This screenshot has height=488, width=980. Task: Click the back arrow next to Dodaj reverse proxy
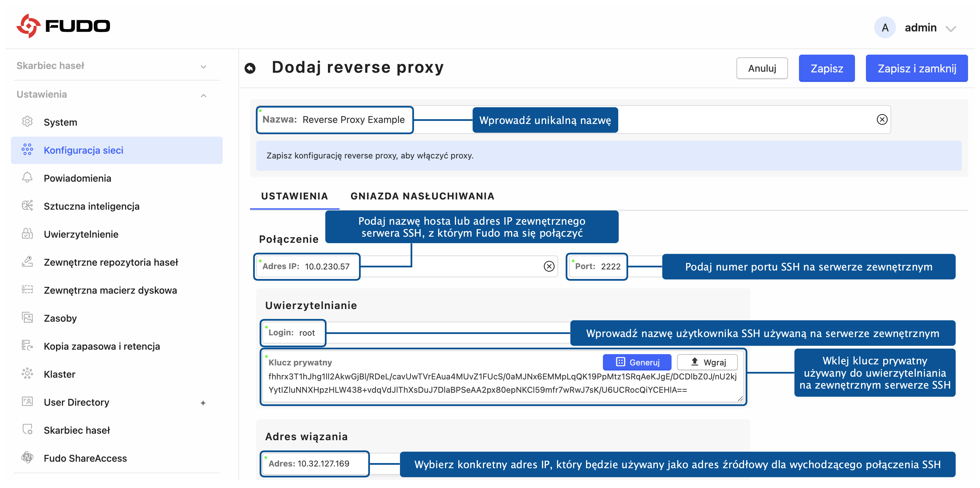[250, 68]
